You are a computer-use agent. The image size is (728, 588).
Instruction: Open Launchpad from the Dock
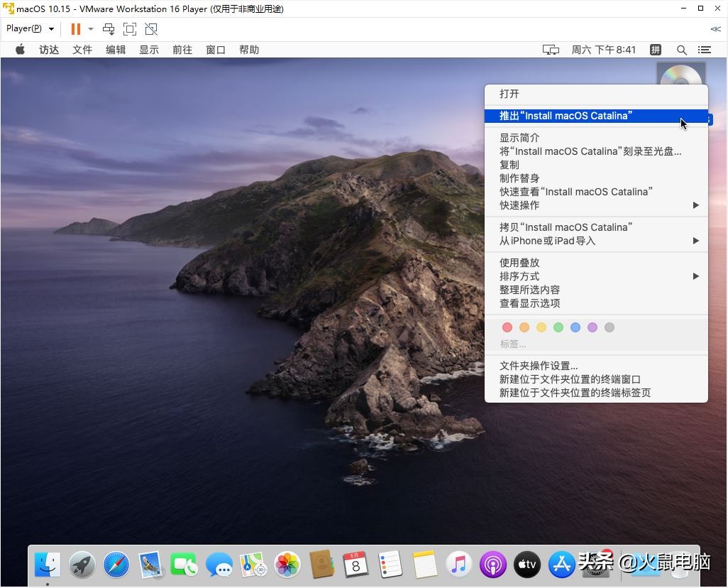(x=82, y=565)
